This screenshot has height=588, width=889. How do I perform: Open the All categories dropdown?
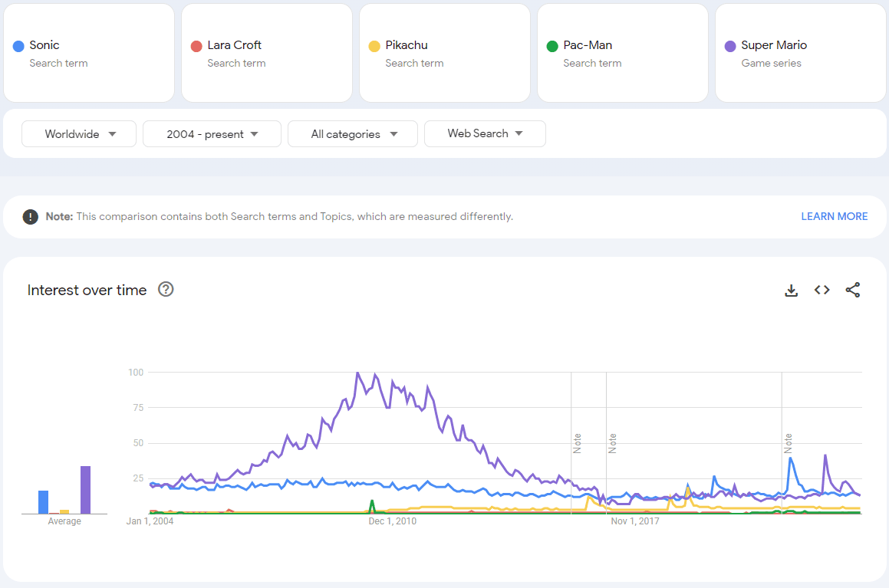[353, 133]
